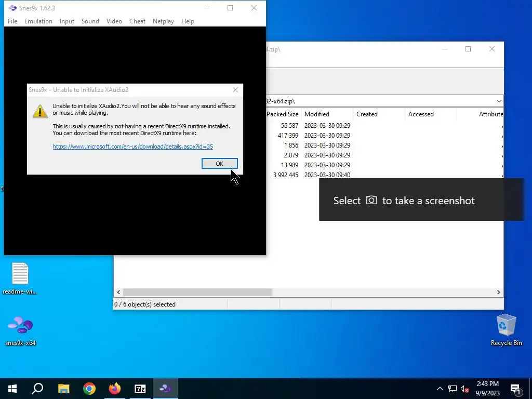Click the scroll-right arrow in 7-Zip
The width and height of the screenshot is (532, 399).
point(498,292)
